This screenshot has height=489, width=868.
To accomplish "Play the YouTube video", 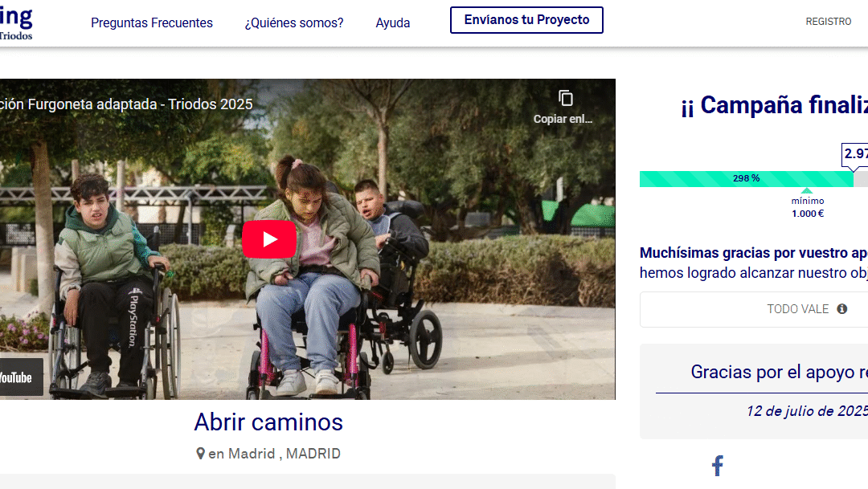I will pyautogui.click(x=269, y=239).
